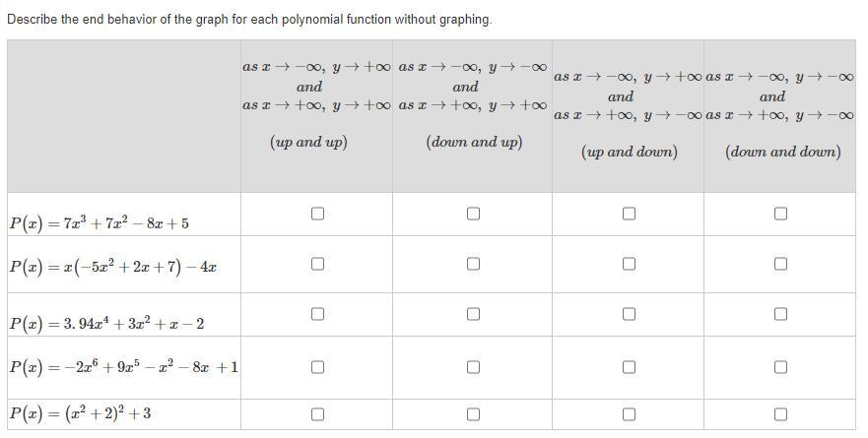The height and width of the screenshot is (438, 868).
Task: Check 'up and down' for P(x)=3.94x⁴+3x²+x−2
Action: [x=629, y=314]
